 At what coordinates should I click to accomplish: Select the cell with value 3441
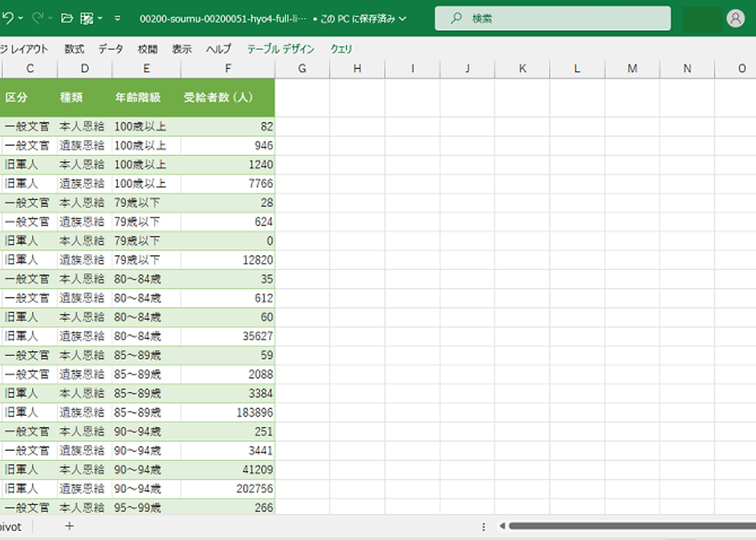tap(227, 451)
